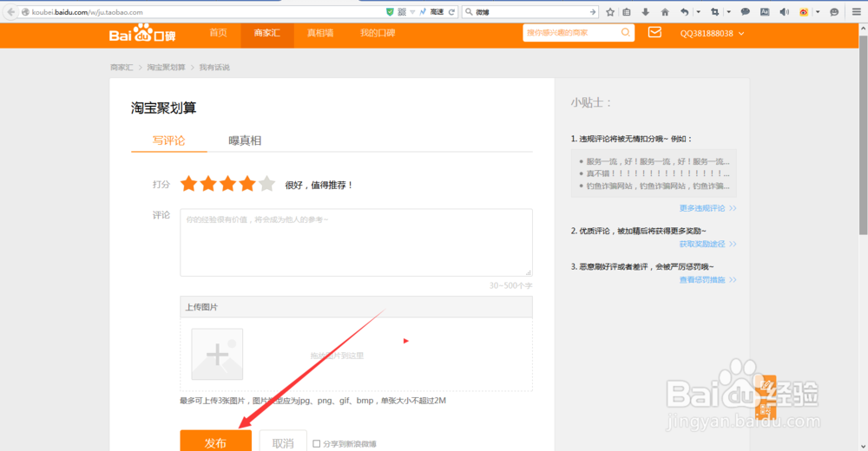Image resolution: width=868 pixels, height=451 pixels.
Task: Click the browser address bar URL
Action: click(205, 11)
